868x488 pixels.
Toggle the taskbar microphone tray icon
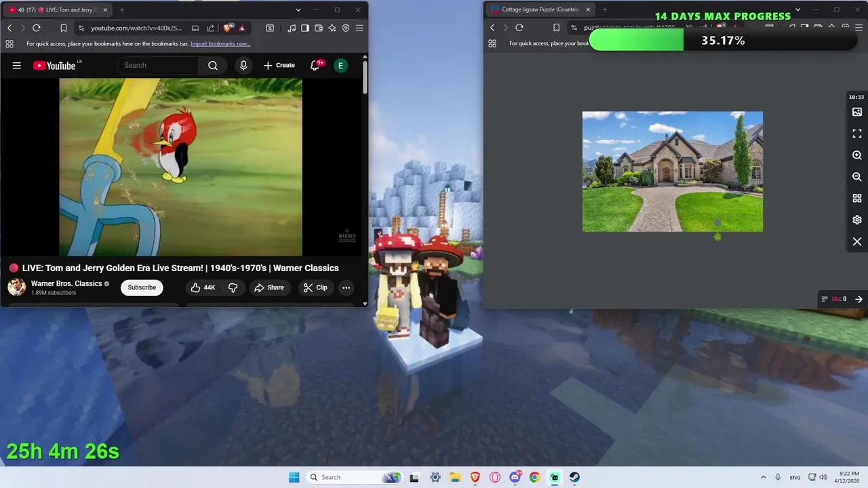(778, 477)
